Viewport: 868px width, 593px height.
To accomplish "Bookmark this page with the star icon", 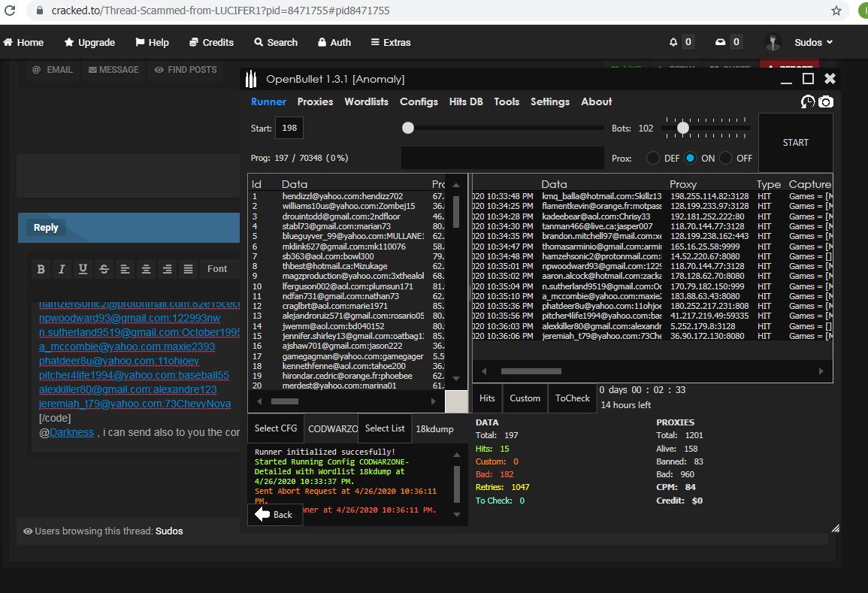I will click(836, 11).
